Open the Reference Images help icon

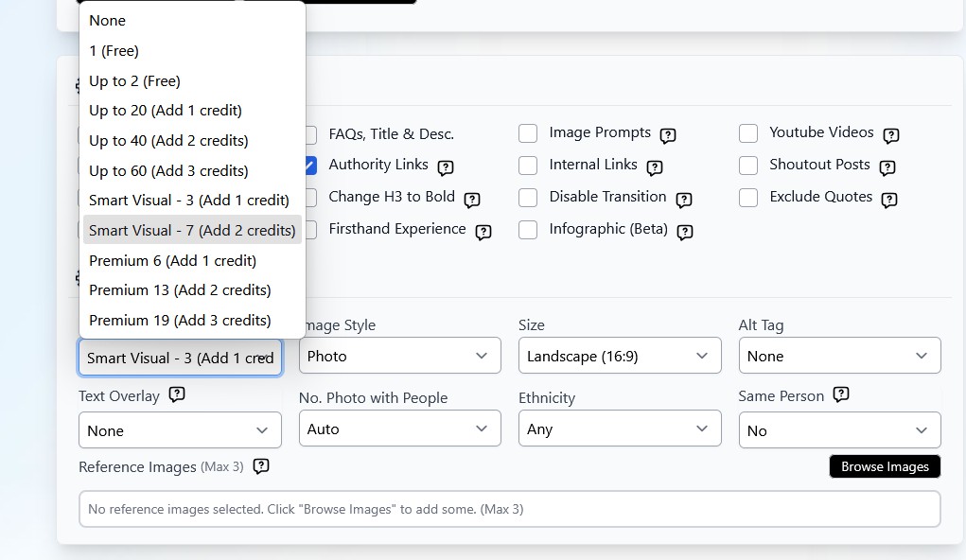pos(261,466)
